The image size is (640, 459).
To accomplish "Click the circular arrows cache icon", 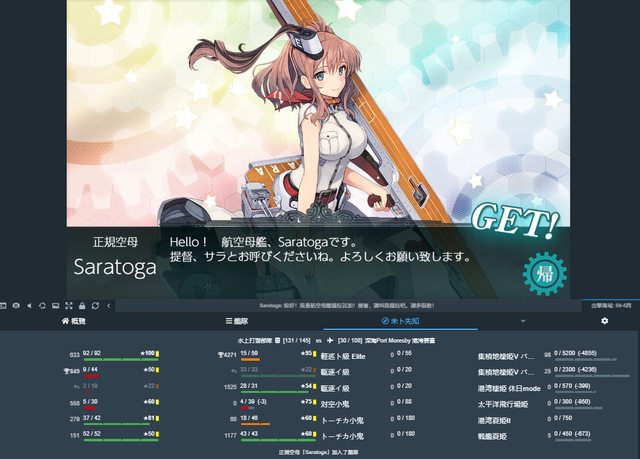I will [42, 306].
